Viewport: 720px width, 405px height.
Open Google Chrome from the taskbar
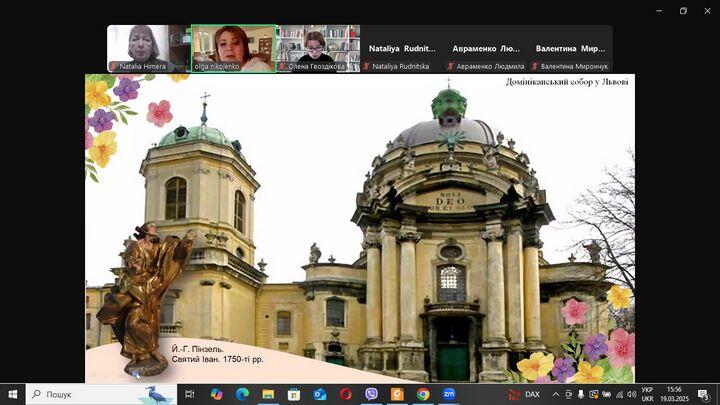pos(423,394)
